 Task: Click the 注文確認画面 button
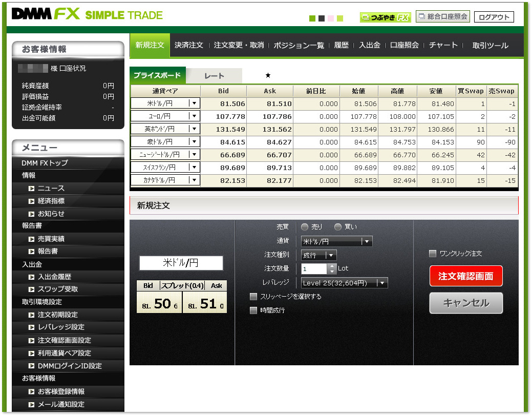[x=466, y=276]
